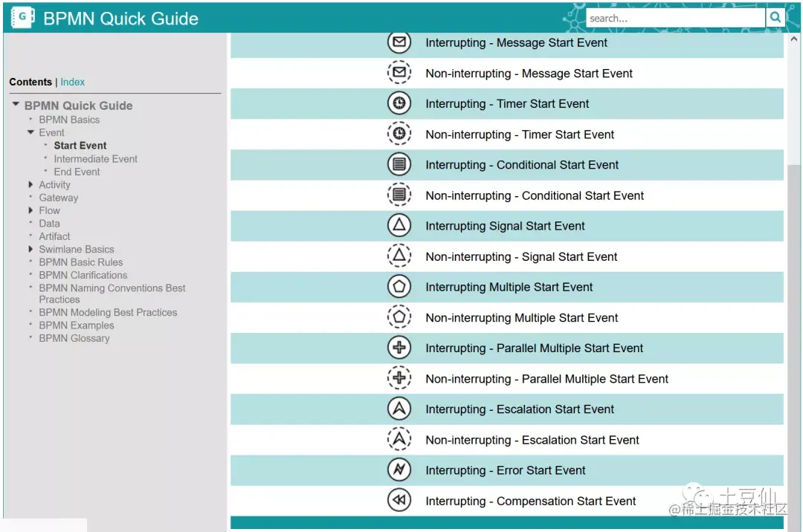Image resolution: width=803 pixels, height=532 pixels.
Task: Click the 'Non-interrupting - Timer Start Event' text
Action: [520, 134]
